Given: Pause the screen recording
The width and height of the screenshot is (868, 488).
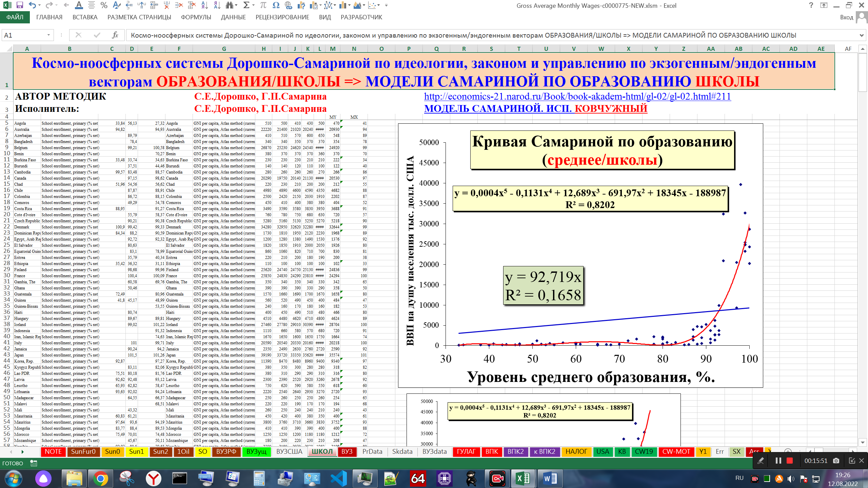Looking at the screenshot, I should 778,461.
